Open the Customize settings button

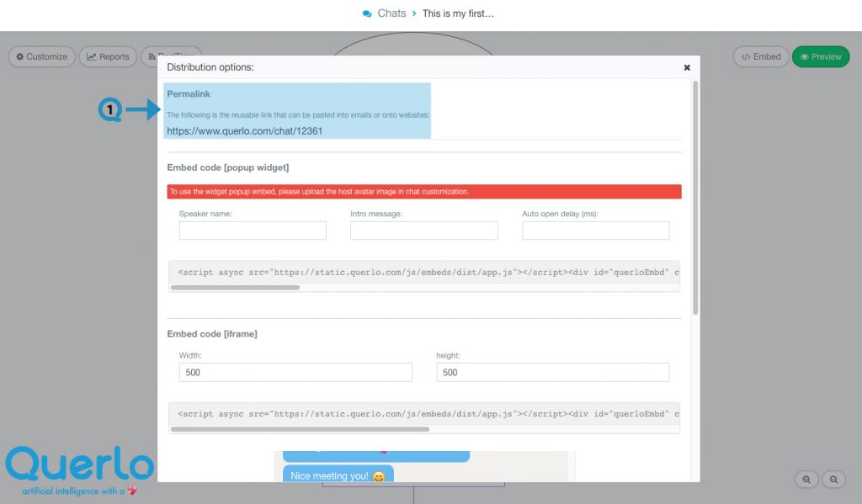point(42,56)
